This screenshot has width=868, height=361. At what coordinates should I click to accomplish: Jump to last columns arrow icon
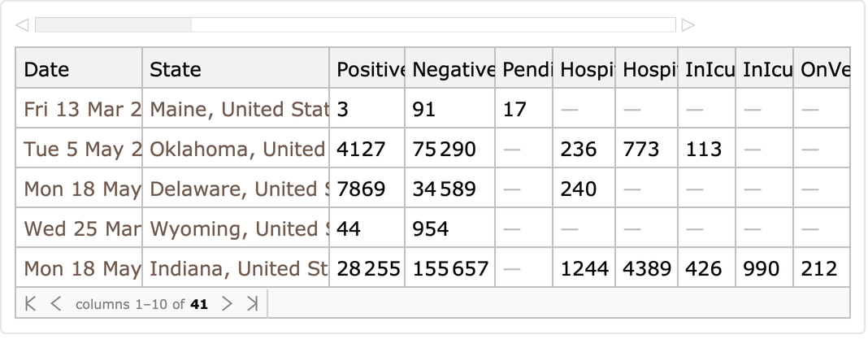point(252,304)
